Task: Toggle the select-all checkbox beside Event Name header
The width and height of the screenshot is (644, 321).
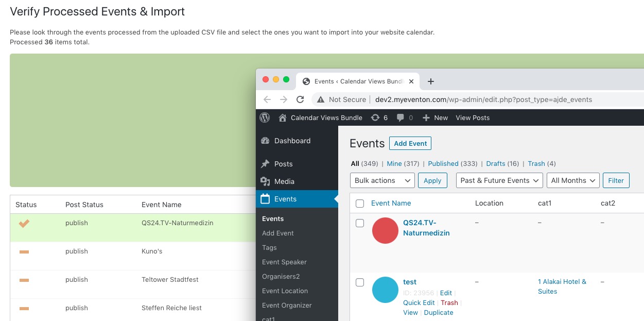Action: pyautogui.click(x=360, y=204)
